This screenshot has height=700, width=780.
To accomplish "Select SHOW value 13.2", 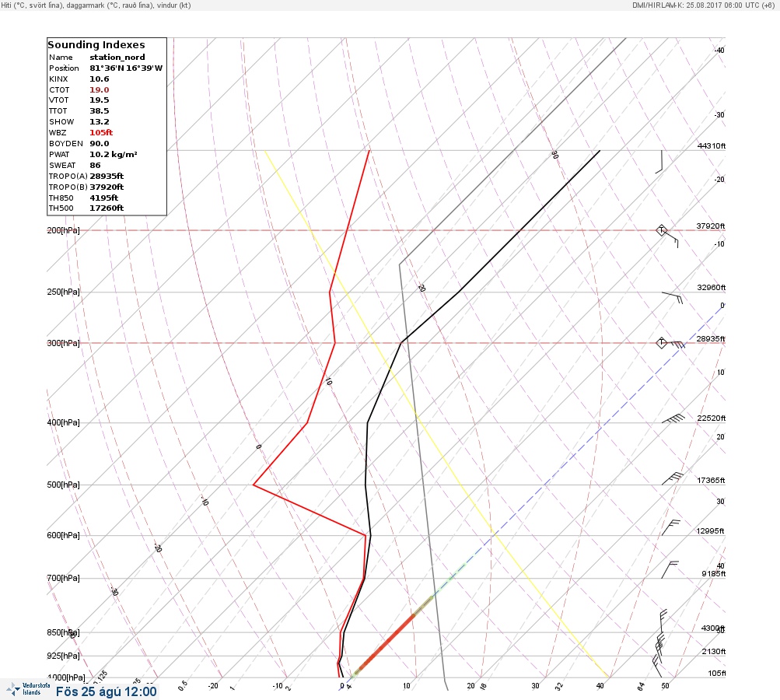I will click(100, 122).
